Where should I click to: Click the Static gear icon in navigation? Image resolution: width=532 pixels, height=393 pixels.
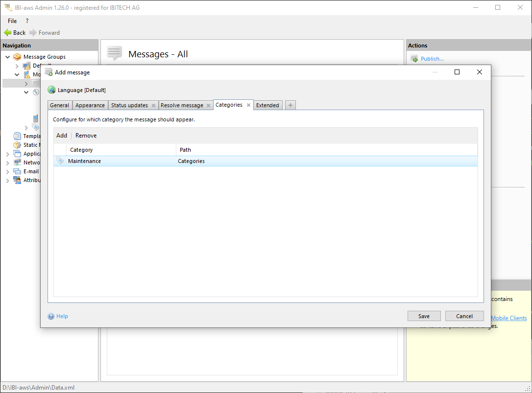(x=17, y=145)
